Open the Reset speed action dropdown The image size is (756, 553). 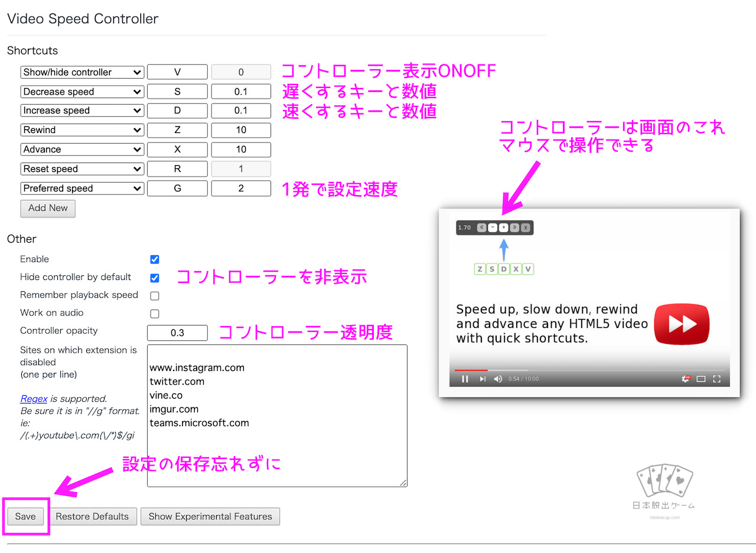(82, 169)
